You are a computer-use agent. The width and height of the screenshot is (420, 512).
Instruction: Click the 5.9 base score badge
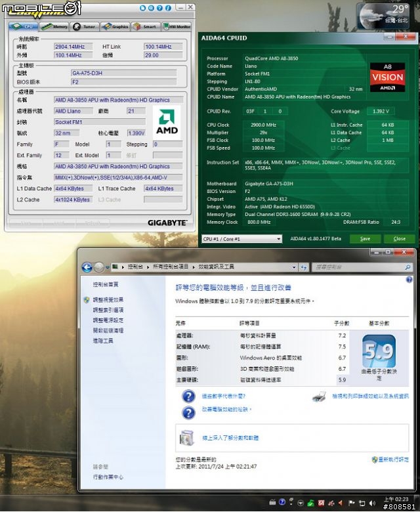(379, 351)
